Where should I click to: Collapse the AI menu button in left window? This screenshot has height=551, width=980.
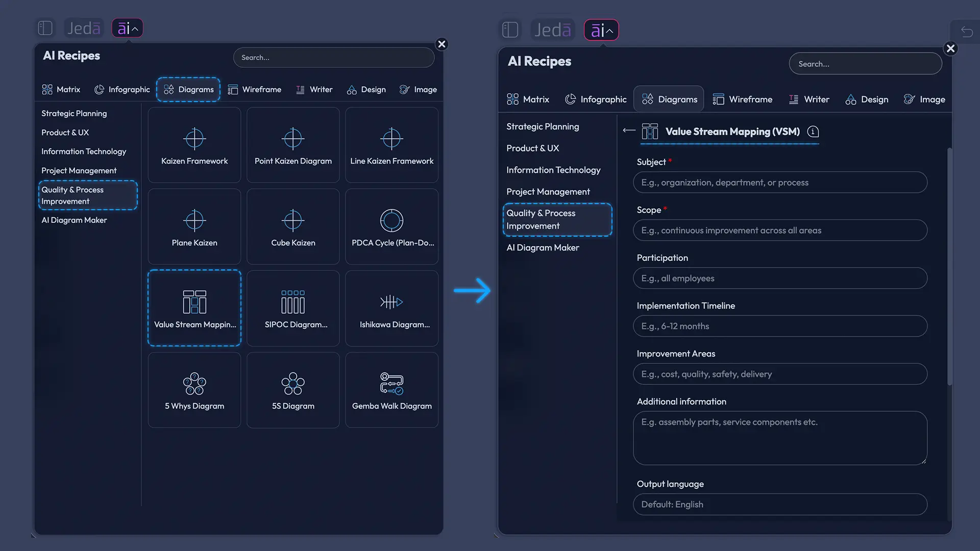(x=128, y=28)
